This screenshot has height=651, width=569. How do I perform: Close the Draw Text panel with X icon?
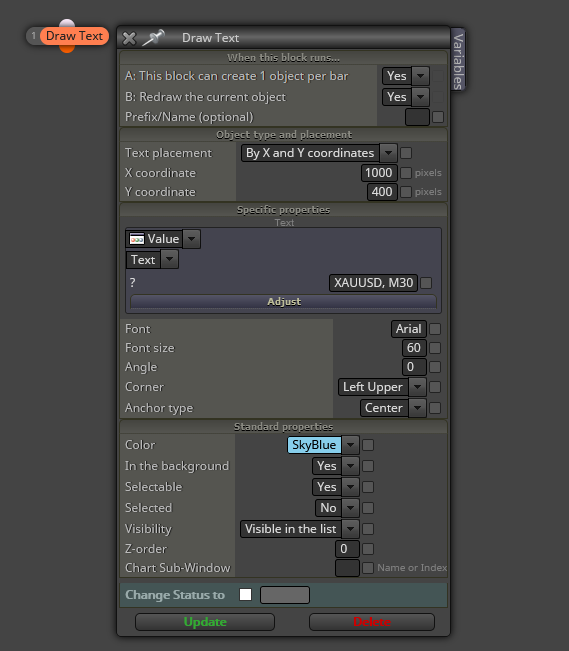129,38
